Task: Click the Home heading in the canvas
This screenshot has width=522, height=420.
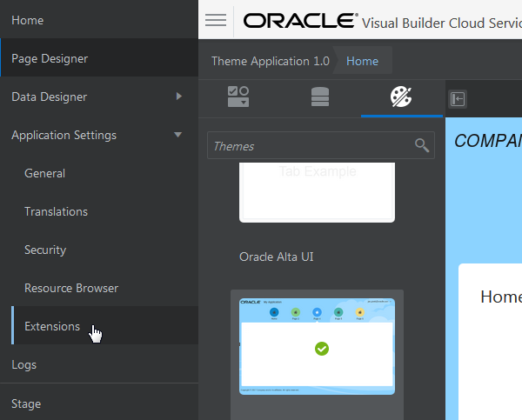Action: (x=501, y=297)
